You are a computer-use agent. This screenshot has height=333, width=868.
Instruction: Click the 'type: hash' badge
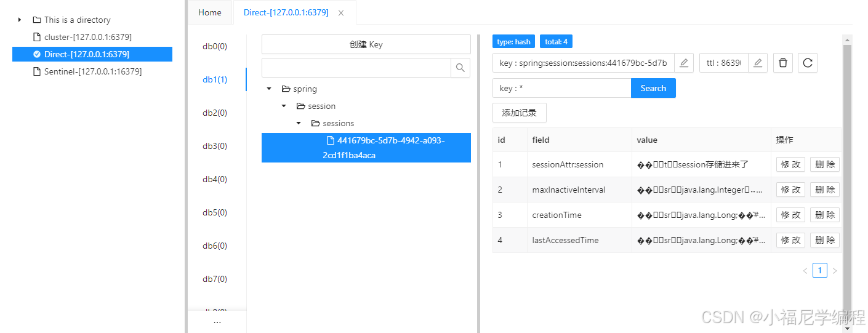tap(513, 42)
